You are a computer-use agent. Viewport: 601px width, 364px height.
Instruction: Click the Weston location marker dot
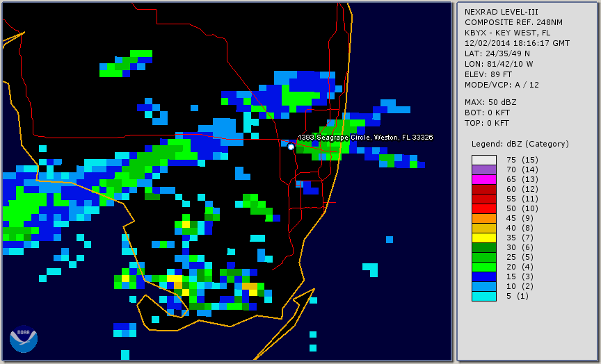point(291,147)
